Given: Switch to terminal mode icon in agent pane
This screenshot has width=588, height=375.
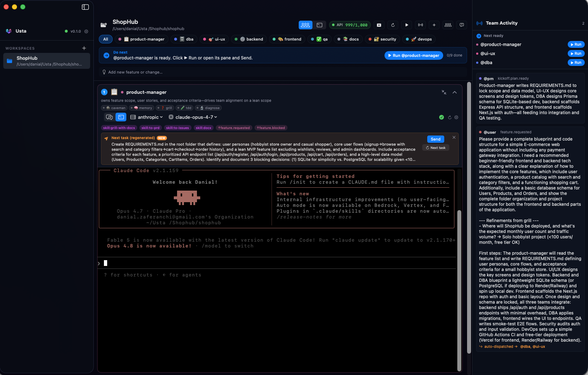Looking at the screenshot, I should [x=121, y=117].
